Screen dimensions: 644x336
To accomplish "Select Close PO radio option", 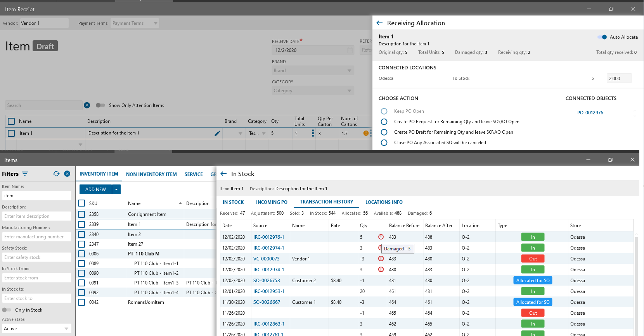I will 384,143.
